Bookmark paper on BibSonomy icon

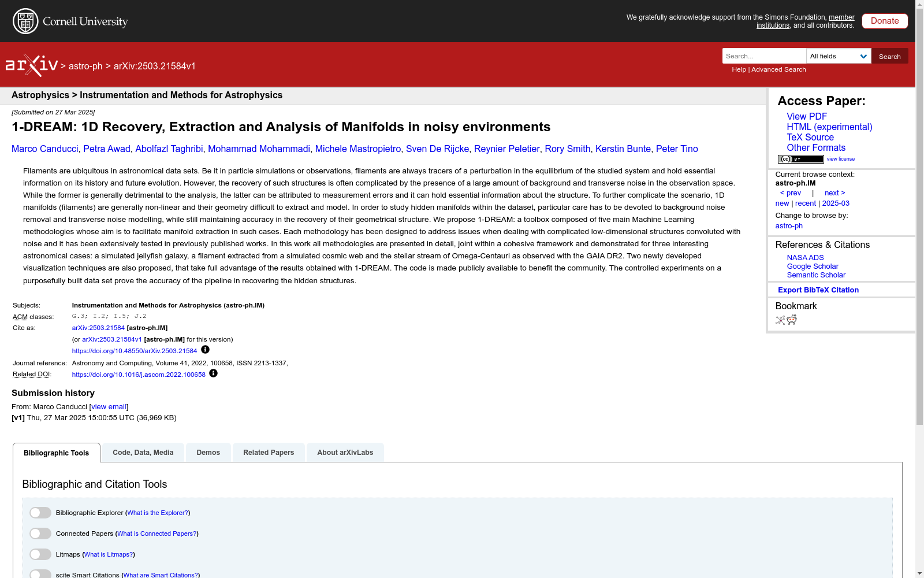click(x=780, y=320)
